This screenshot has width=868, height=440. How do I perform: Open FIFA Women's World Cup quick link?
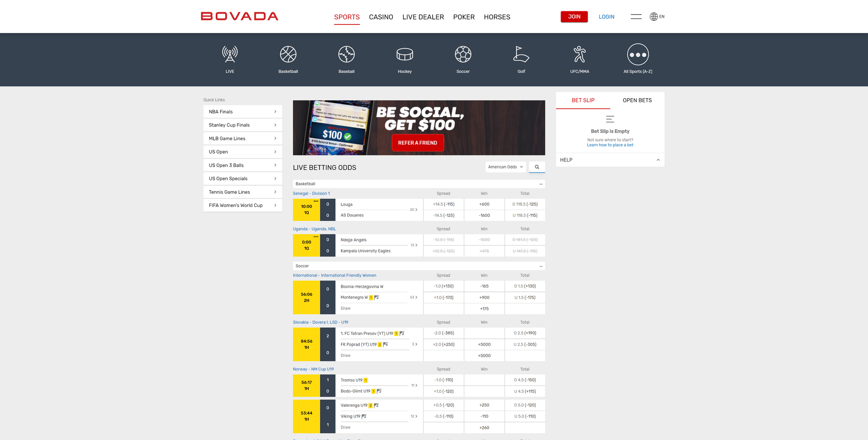click(x=243, y=205)
